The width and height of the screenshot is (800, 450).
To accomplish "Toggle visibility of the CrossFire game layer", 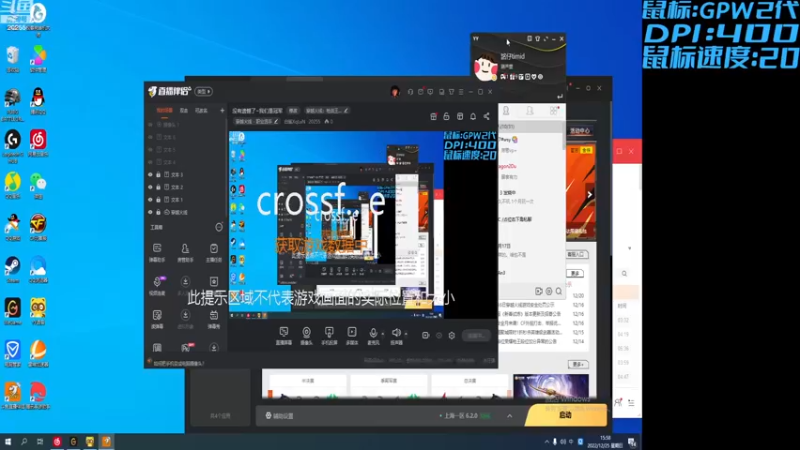I will [x=150, y=212].
